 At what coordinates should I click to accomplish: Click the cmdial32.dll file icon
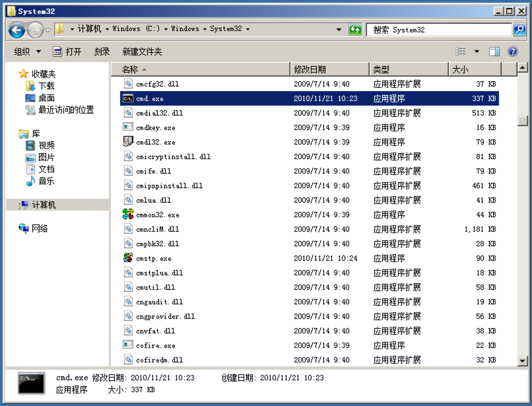[x=128, y=113]
